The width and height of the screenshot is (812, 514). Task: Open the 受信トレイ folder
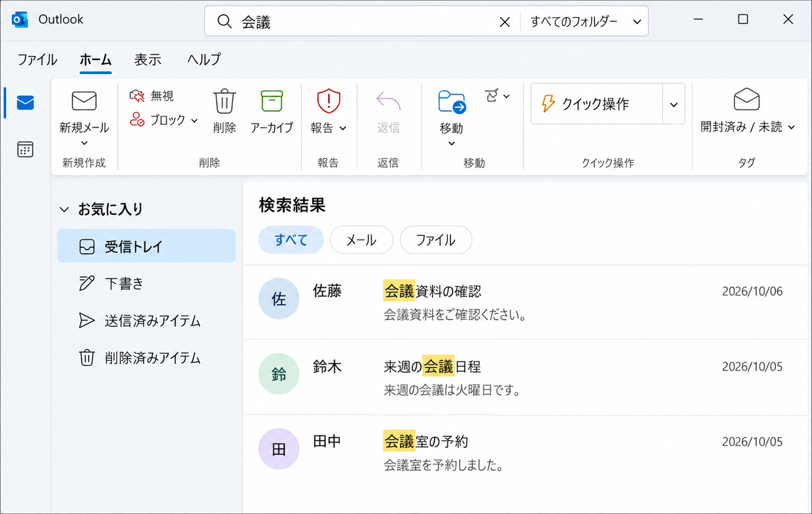(x=146, y=246)
